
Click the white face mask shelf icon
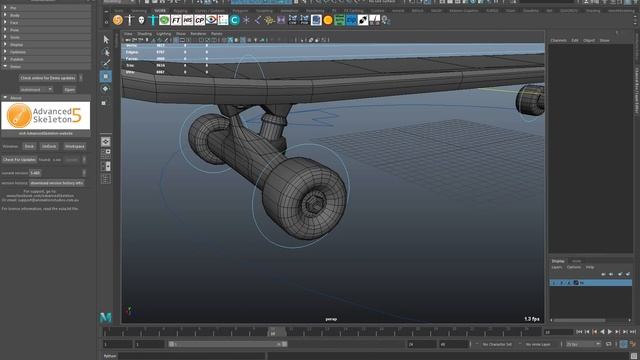coord(141,20)
